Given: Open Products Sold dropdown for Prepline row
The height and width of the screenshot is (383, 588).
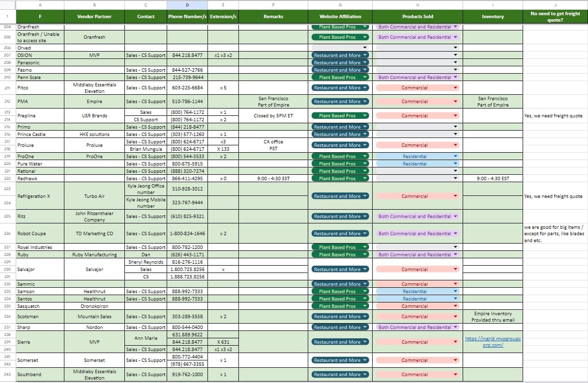Looking at the screenshot, I should coord(417,116).
